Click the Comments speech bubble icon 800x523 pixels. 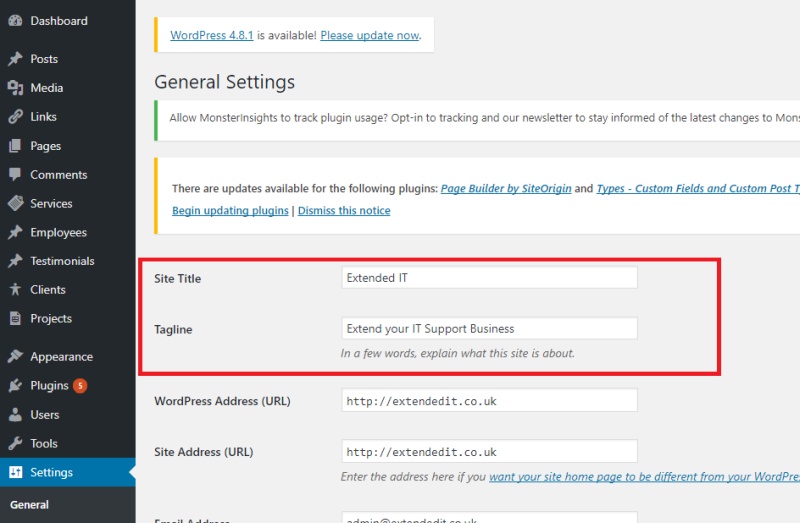coord(15,175)
